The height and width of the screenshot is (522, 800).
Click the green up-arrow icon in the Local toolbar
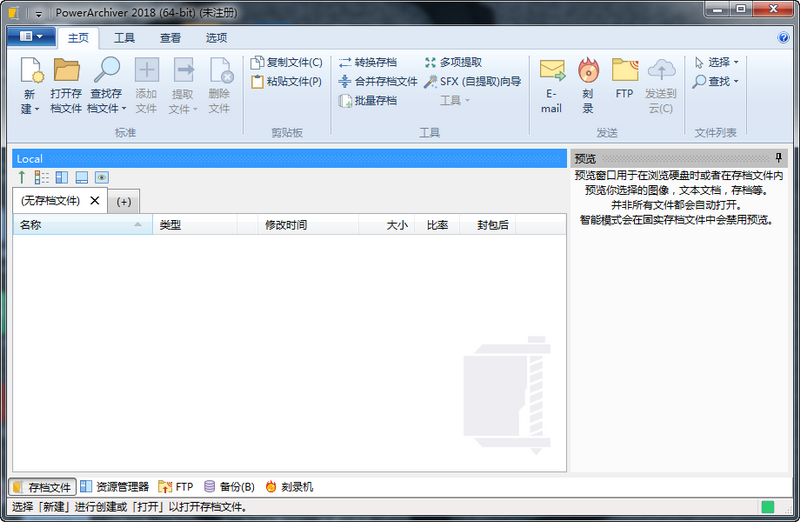point(21,177)
